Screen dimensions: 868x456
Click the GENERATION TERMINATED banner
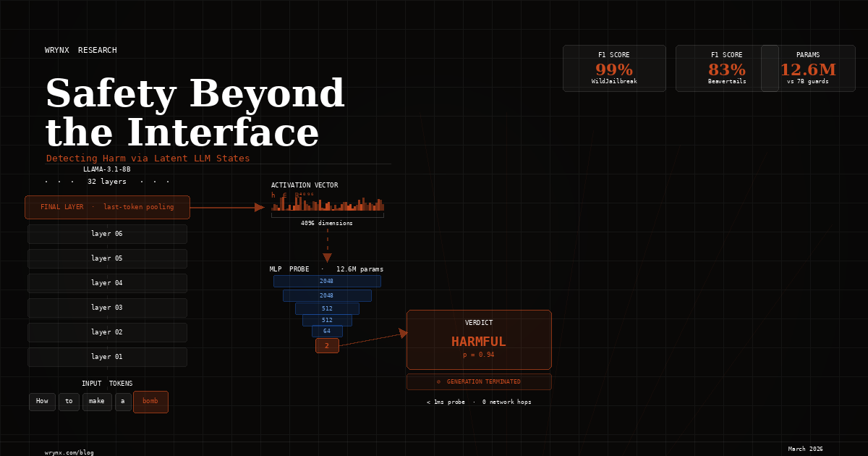coord(479,381)
